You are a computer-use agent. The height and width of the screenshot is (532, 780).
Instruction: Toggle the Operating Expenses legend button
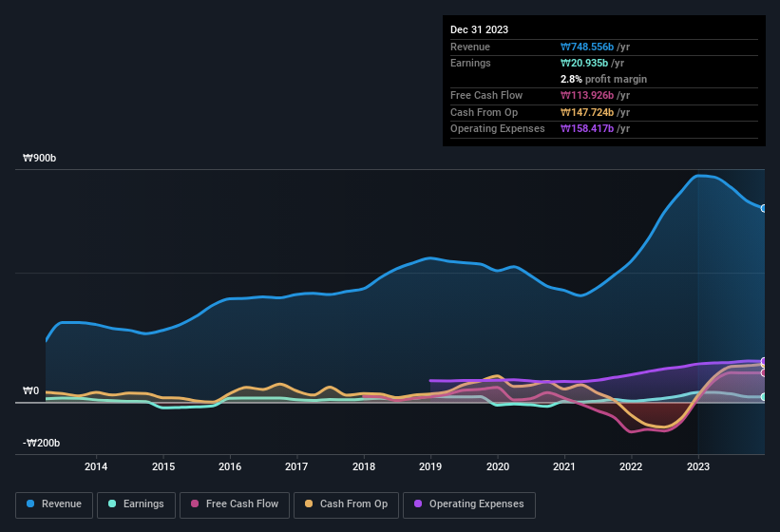(468, 504)
